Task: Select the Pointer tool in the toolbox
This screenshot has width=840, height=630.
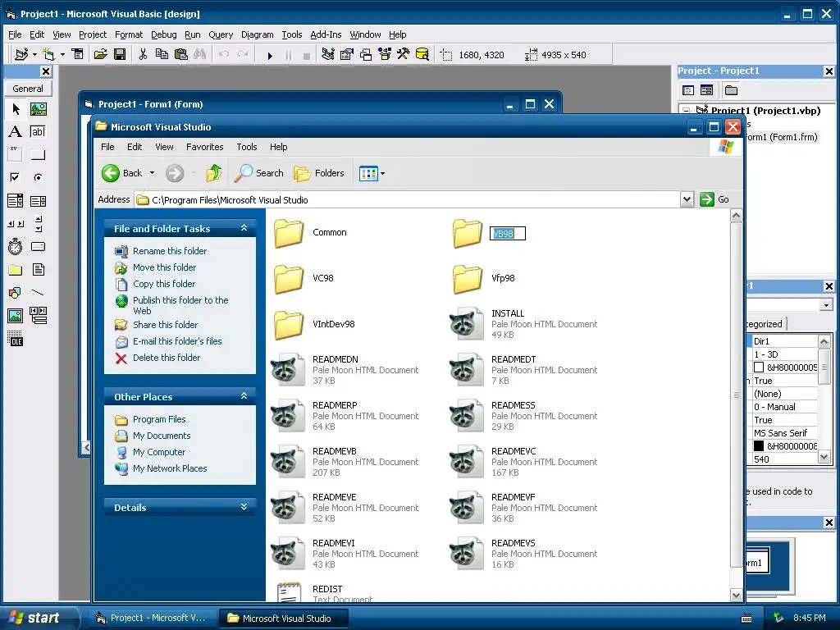Action: coord(16,109)
